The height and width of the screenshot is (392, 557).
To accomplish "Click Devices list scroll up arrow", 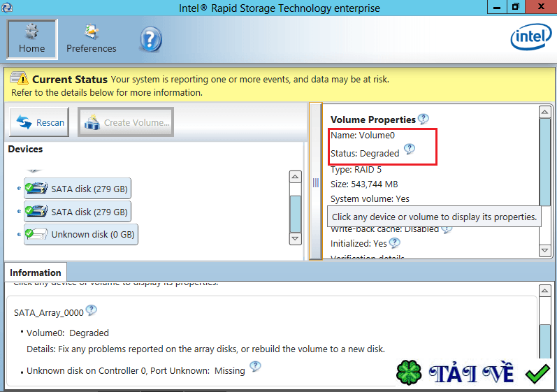I will [295, 177].
